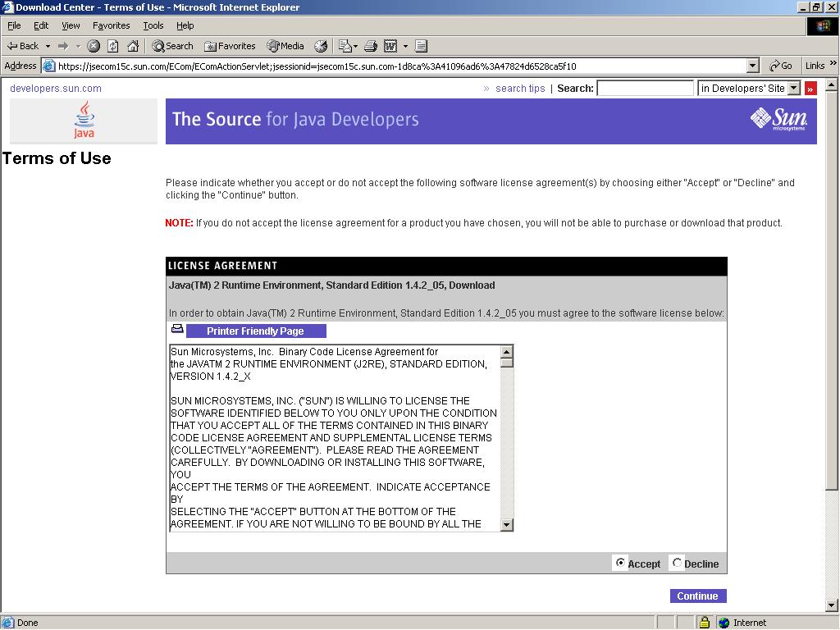Screen dimensions: 840x630
Task: Click the 'Terms of Use' heading text
Action: [57, 158]
